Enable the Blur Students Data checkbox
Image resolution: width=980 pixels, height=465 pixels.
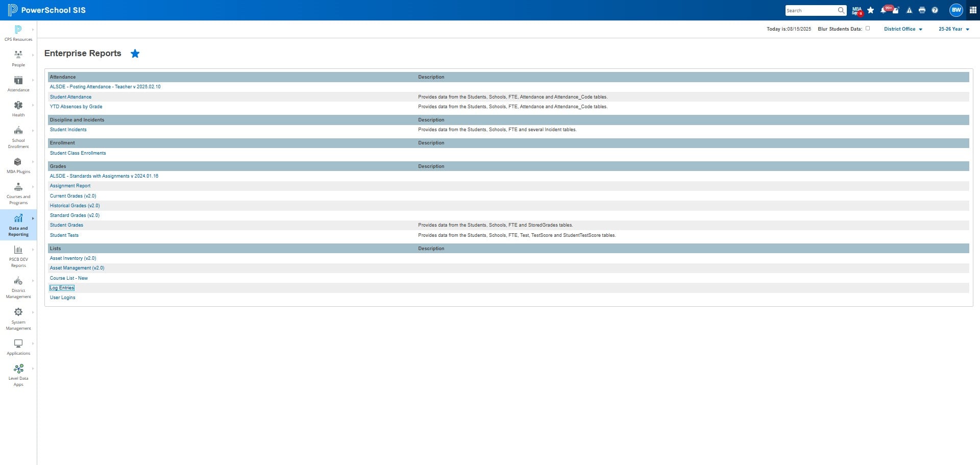[867, 29]
